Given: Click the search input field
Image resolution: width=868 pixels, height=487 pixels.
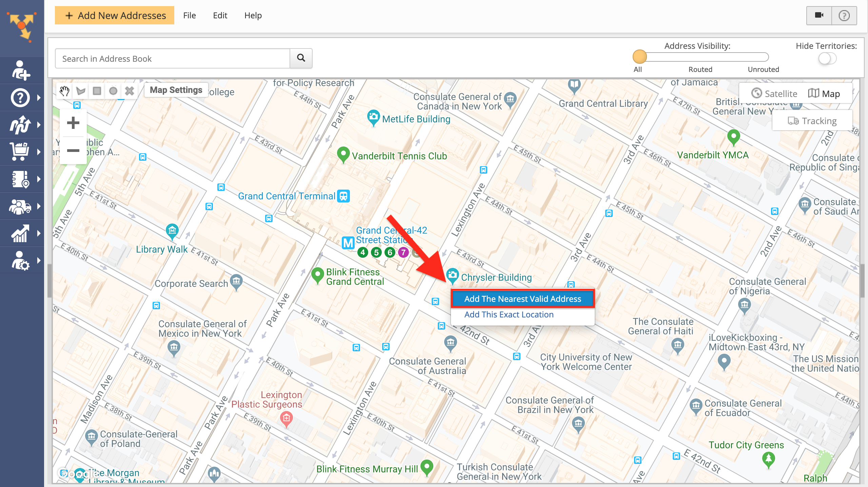Looking at the screenshot, I should [173, 58].
